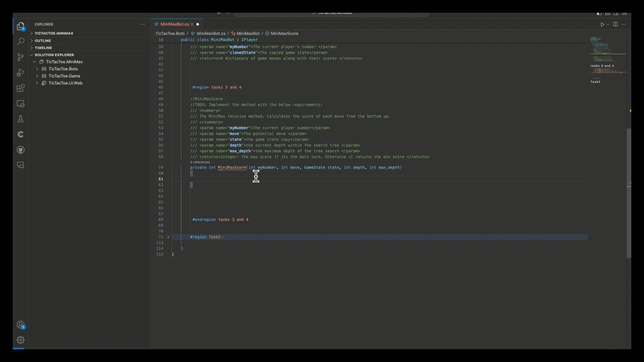Open the Source Control view
The height and width of the screenshot is (362, 644).
[x=20, y=57]
